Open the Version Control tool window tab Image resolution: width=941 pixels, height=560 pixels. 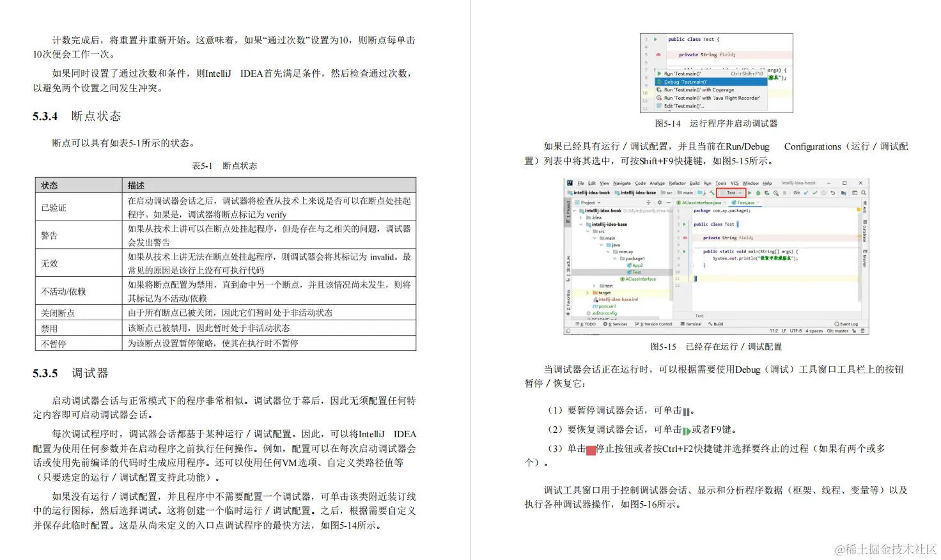pyautogui.click(x=653, y=324)
